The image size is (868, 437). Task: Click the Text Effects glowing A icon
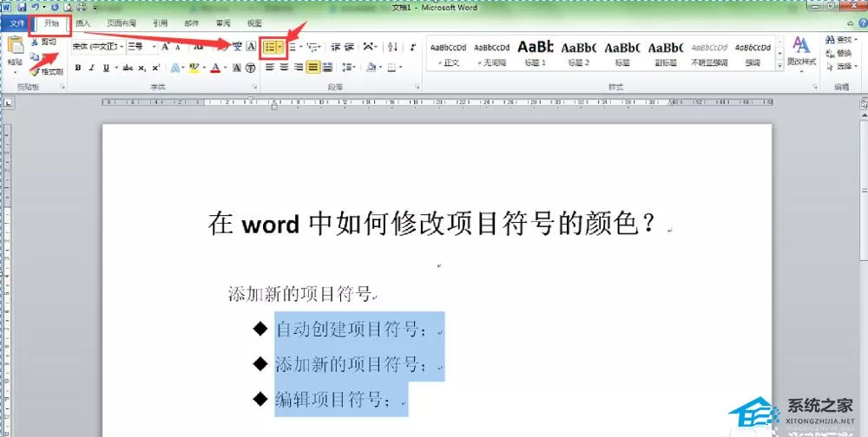coord(175,68)
